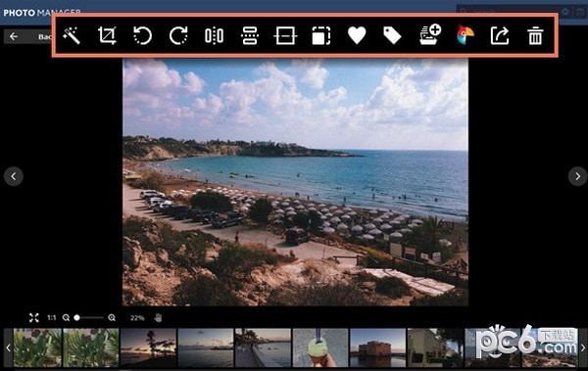The width and height of the screenshot is (588, 371).
Task: Rotate the photo clockwise
Action: click(x=178, y=36)
